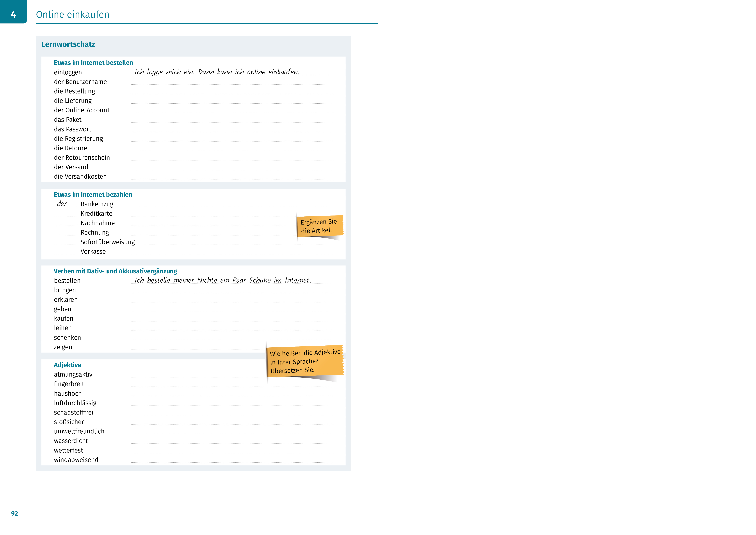Click the verb 'erklären'
756x535 pixels.
click(x=66, y=300)
